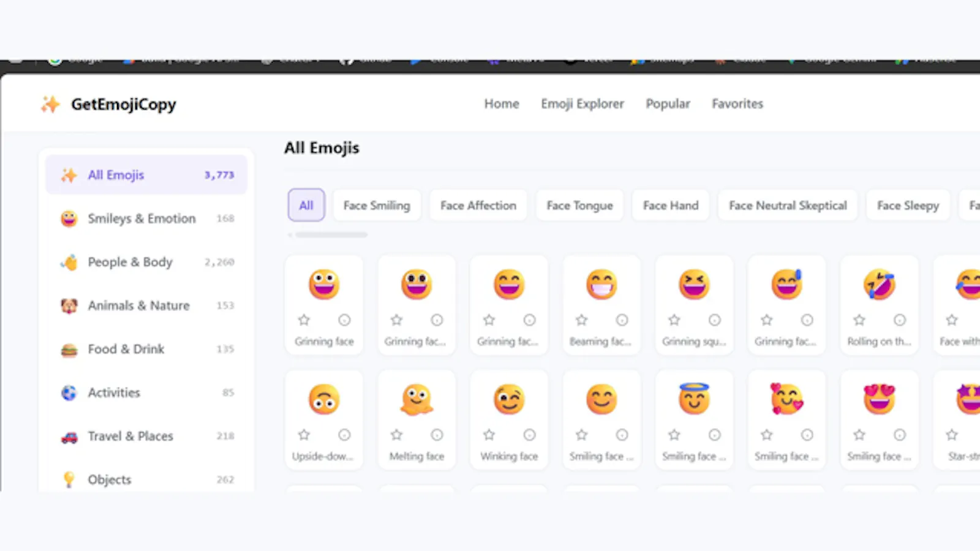The height and width of the screenshot is (551, 980).
Task: Copy the Winking face emoji image
Action: tap(509, 399)
